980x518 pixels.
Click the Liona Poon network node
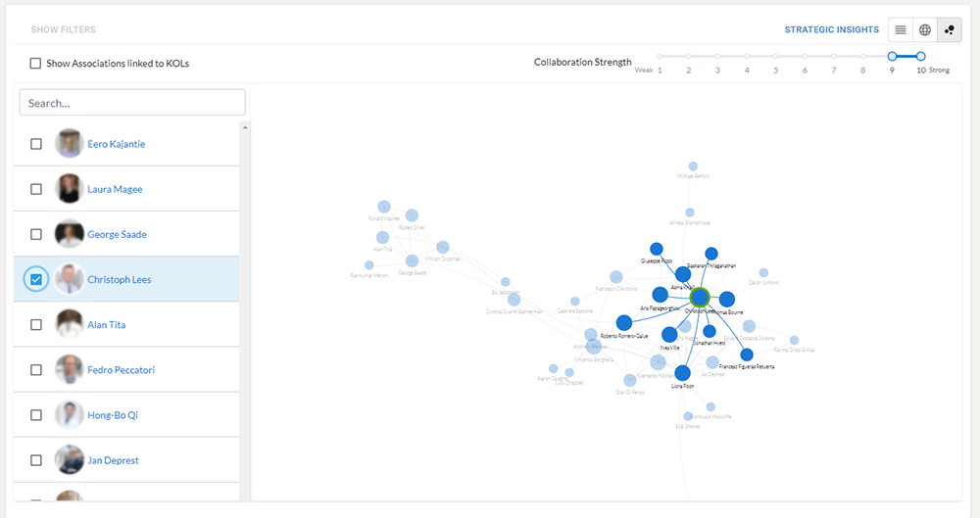pyautogui.click(x=682, y=372)
